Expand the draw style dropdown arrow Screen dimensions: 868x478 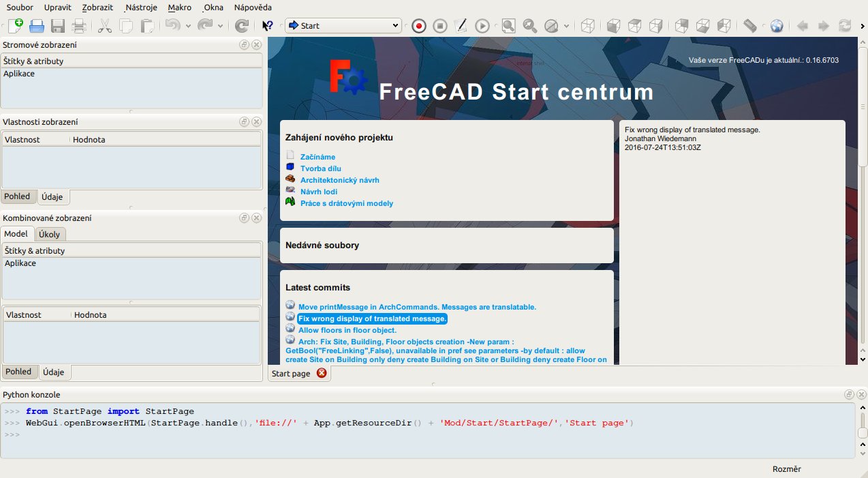tap(565, 26)
